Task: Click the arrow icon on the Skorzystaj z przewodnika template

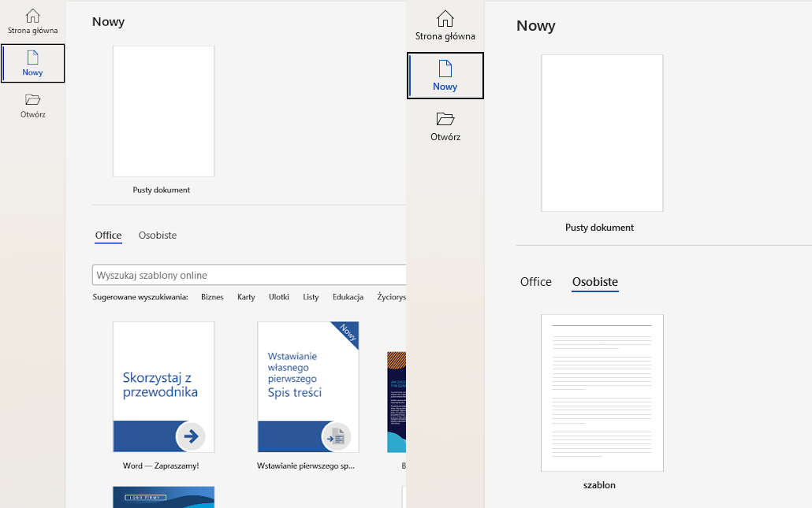Action: tap(191, 436)
